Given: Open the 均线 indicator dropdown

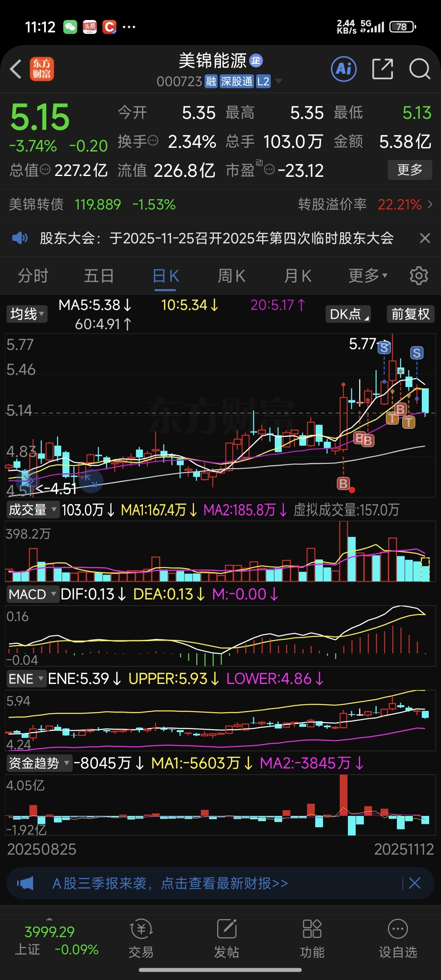Looking at the screenshot, I should click(x=27, y=314).
